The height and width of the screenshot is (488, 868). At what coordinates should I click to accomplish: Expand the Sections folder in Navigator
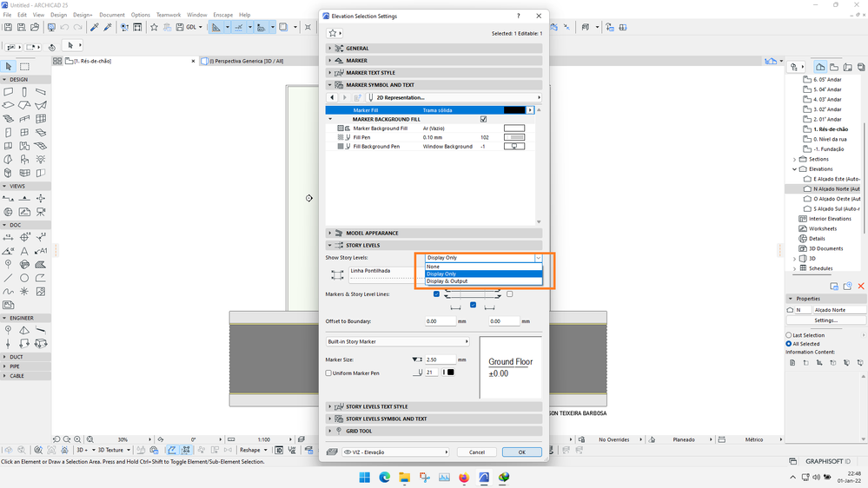pyautogui.click(x=795, y=160)
